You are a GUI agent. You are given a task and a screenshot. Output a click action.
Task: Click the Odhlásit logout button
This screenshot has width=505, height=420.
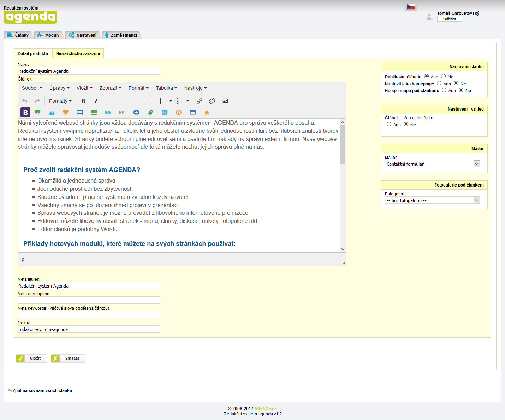[x=449, y=19]
